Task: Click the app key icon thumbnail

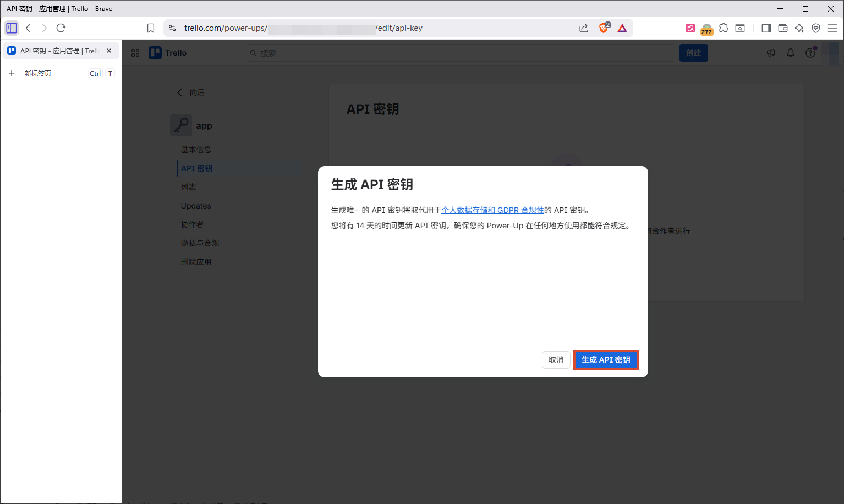Action: (x=181, y=125)
